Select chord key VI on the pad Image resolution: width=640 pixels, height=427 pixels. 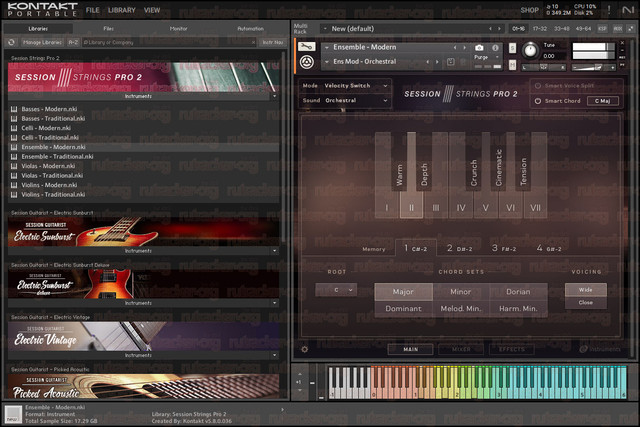(x=511, y=208)
